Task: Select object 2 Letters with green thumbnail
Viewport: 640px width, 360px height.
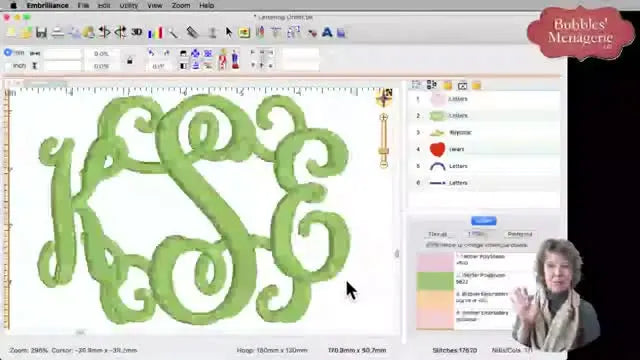Action: [484, 116]
